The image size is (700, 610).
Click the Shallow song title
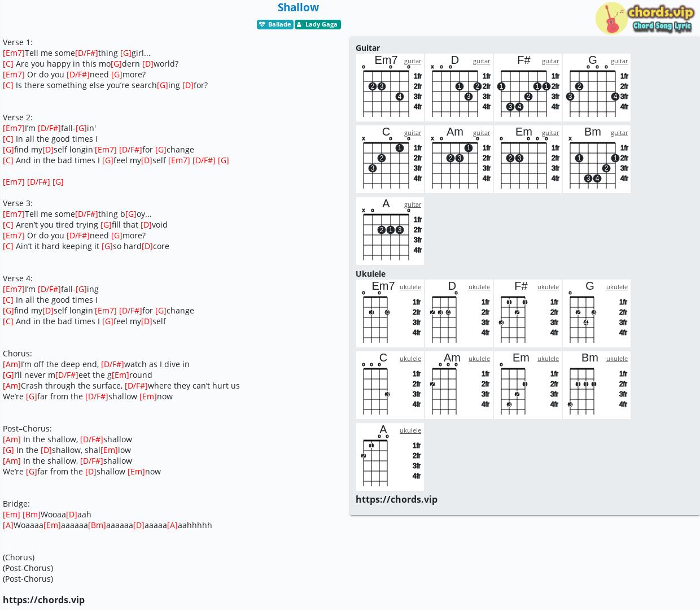click(x=298, y=7)
